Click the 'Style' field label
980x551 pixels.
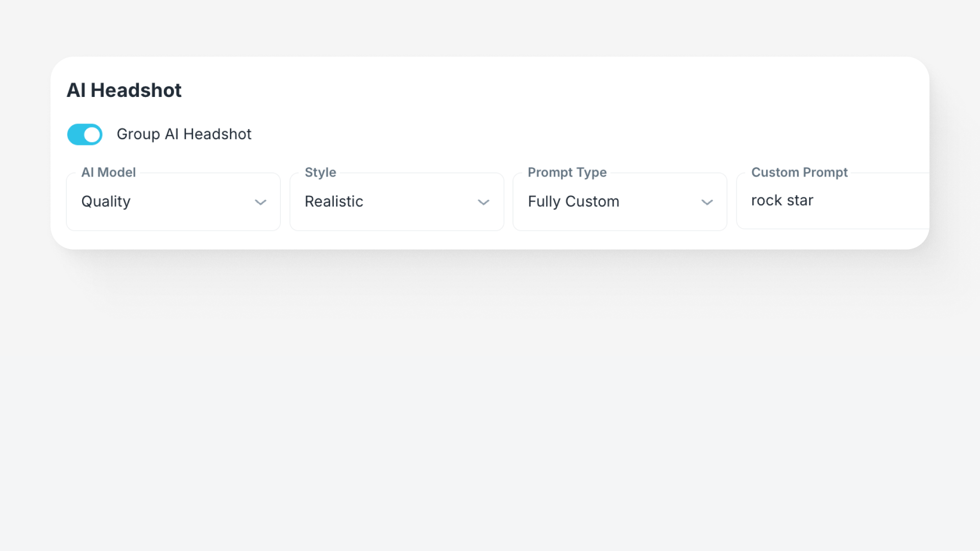point(320,172)
